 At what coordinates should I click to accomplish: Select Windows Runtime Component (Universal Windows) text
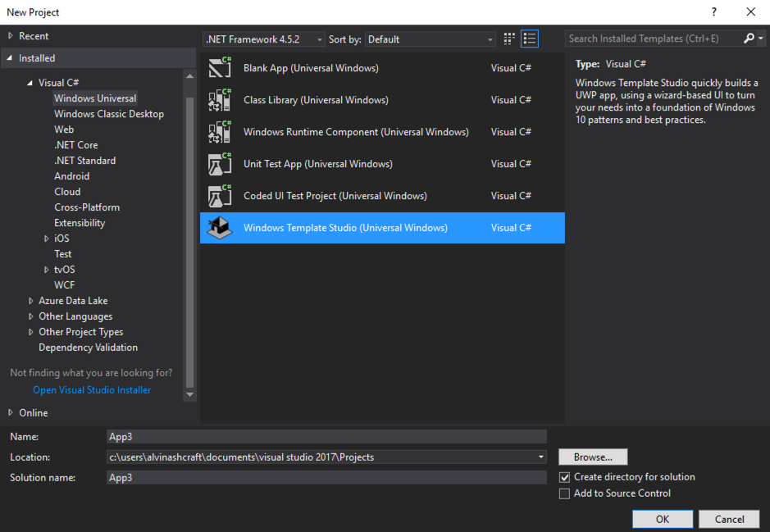(356, 131)
